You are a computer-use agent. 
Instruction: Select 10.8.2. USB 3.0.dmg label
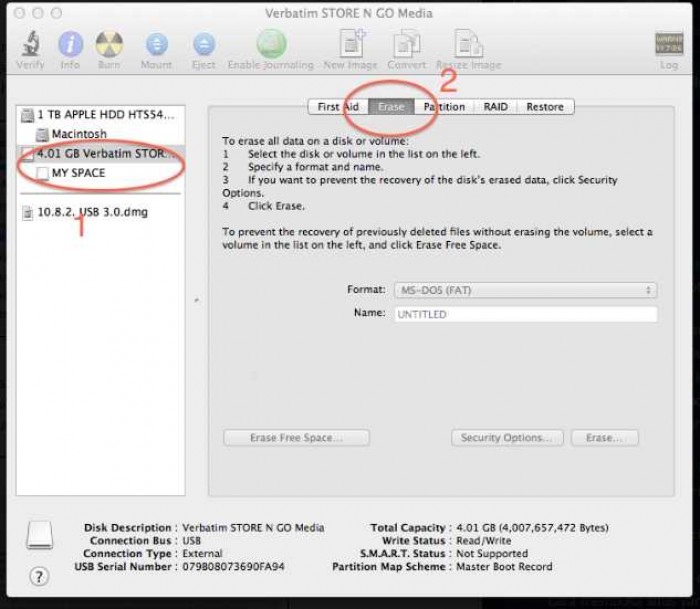92,212
